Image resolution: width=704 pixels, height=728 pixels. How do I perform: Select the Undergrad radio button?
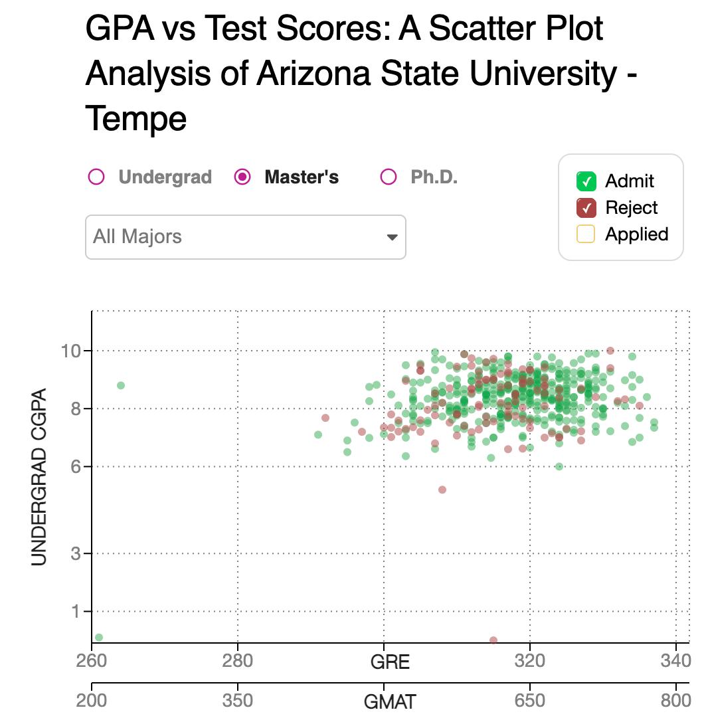[96, 177]
